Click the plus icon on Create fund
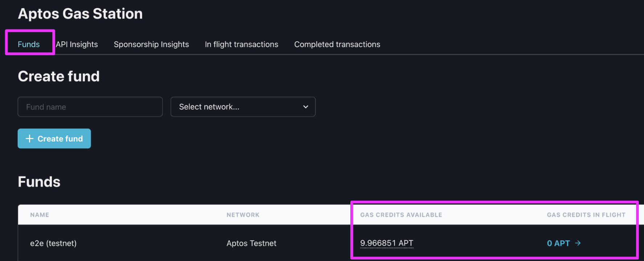 (x=30, y=138)
